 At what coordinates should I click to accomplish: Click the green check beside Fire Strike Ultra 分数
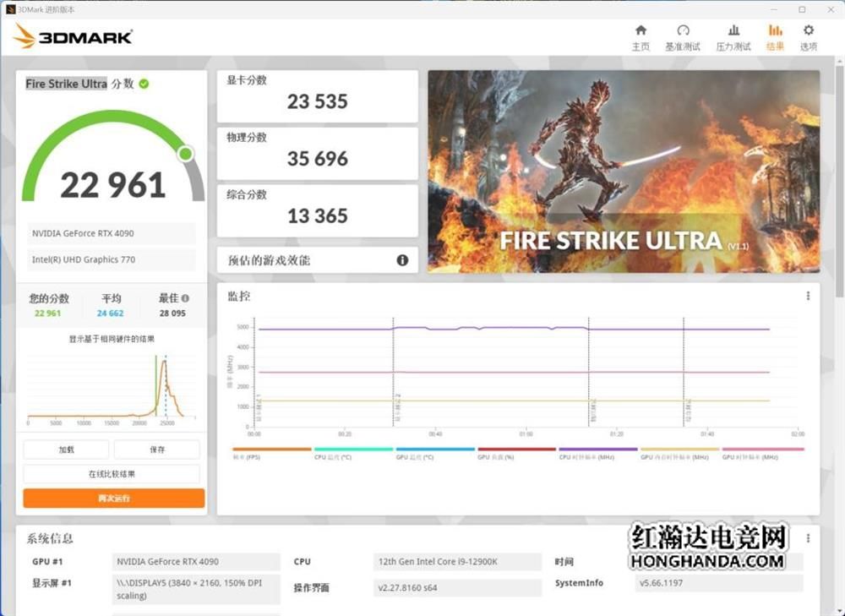click(144, 84)
